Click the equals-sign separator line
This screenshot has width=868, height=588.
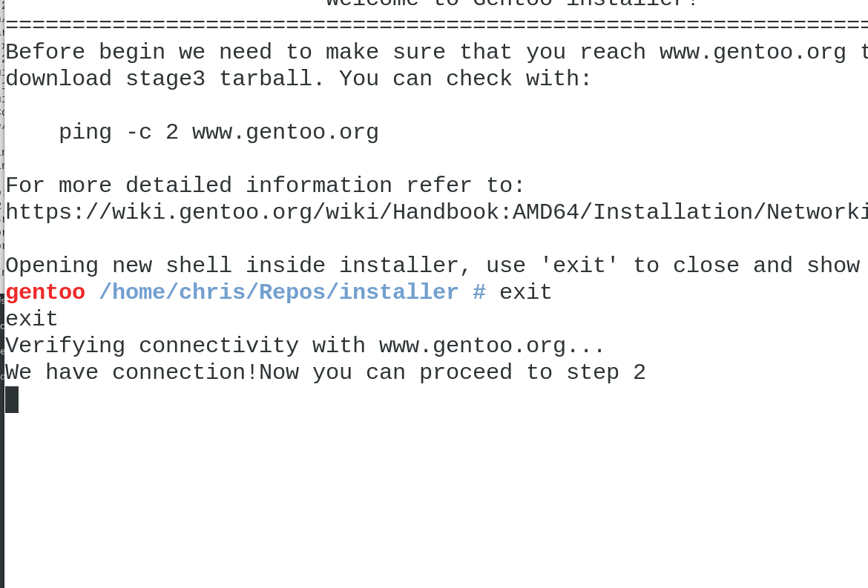click(437, 25)
